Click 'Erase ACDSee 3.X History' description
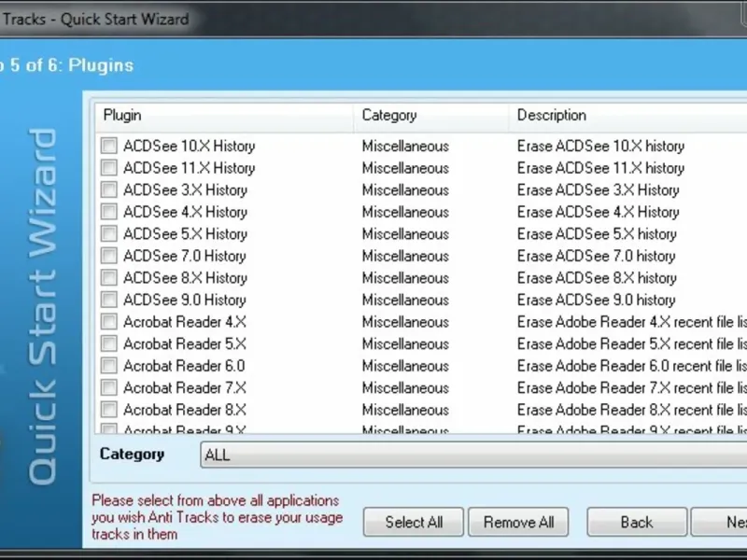The width and height of the screenshot is (747, 560). (x=598, y=190)
